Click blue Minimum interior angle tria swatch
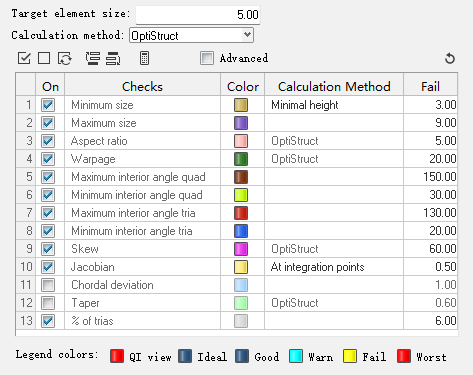This screenshot has height=375, width=473. (x=241, y=231)
